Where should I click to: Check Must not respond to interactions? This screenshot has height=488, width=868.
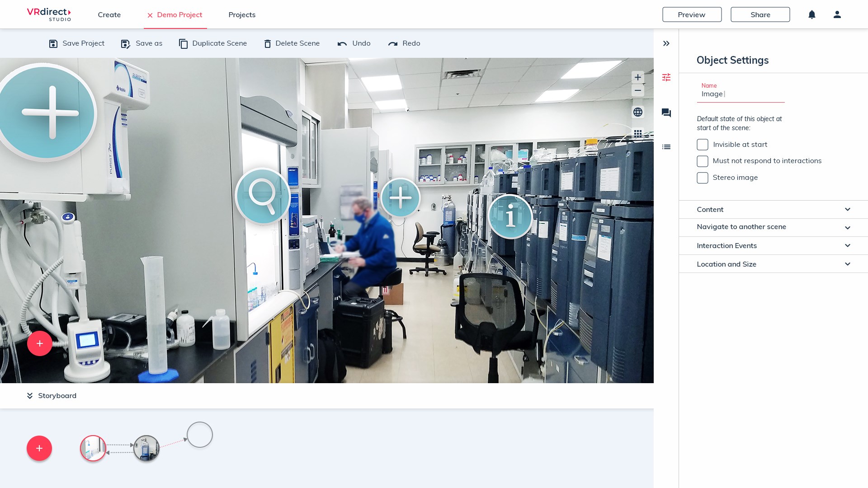702,161
